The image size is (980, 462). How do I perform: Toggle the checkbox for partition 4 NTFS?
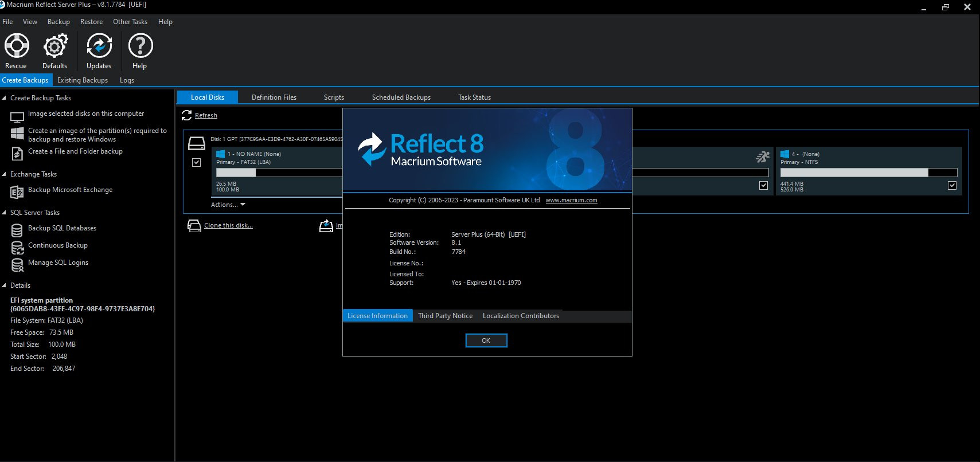click(x=952, y=185)
